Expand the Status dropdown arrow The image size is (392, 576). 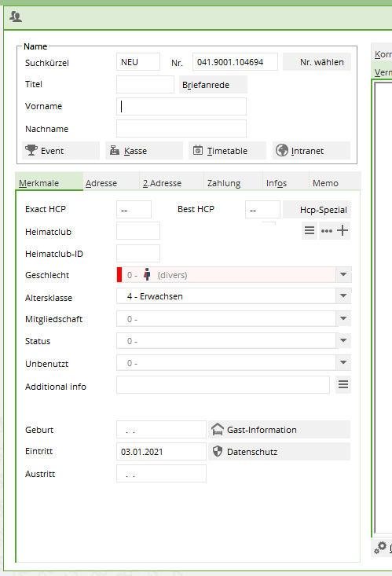click(x=343, y=340)
